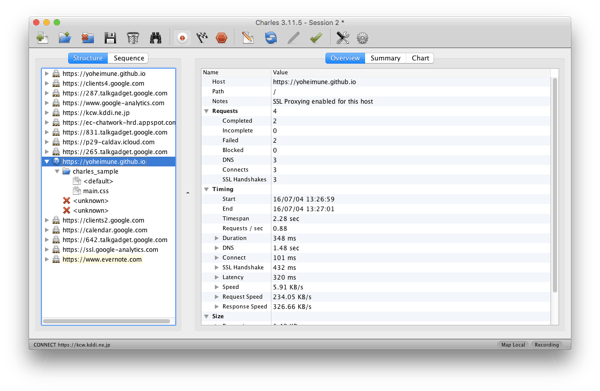Expand the SSL Handshake timing row
Viewport: 600px width, 391px height.
(217, 267)
